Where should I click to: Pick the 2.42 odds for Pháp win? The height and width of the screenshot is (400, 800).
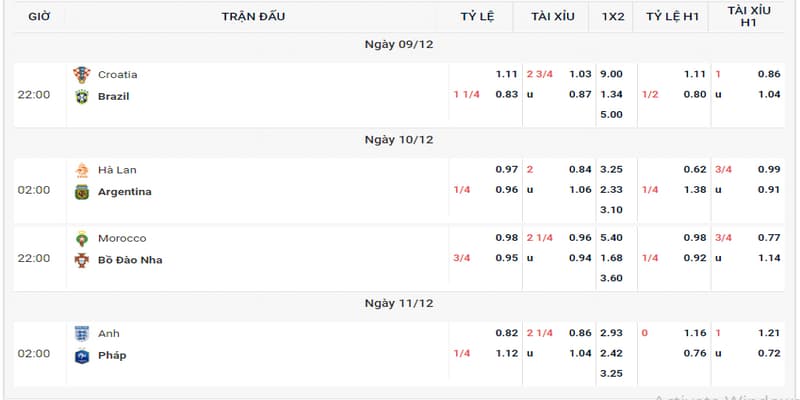pos(612,355)
